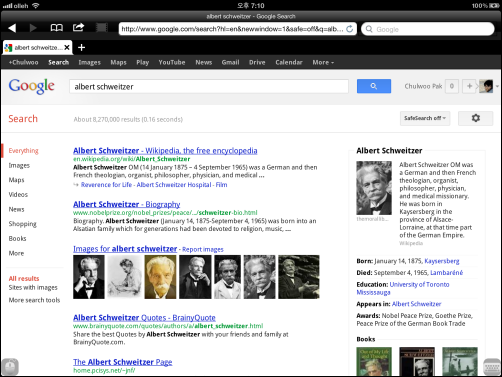Click +Chulwoo in the top bar
This screenshot has width=502, height=377.
pyautogui.click(x=23, y=62)
